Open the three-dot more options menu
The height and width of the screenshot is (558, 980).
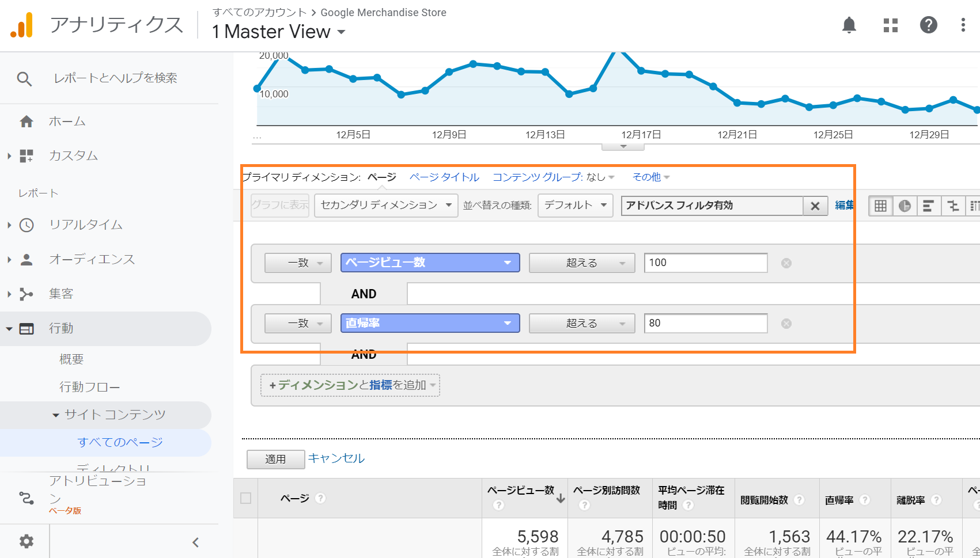(x=963, y=25)
